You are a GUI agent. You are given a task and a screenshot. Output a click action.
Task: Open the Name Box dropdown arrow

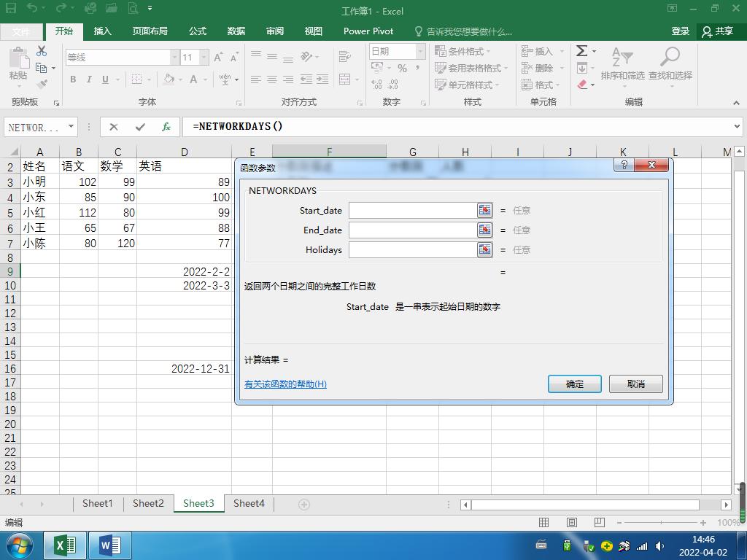[x=71, y=127]
